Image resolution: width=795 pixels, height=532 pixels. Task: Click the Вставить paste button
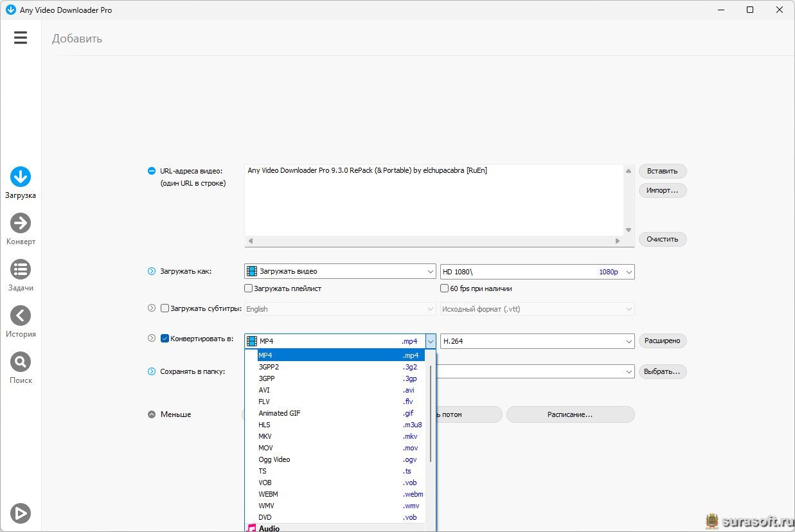(x=662, y=171)
